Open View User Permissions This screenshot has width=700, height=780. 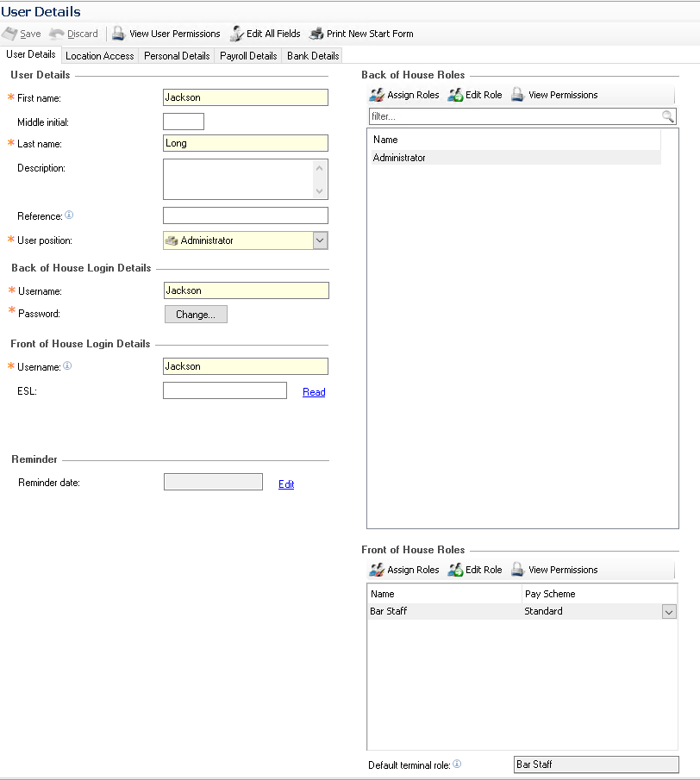point(119,34)
